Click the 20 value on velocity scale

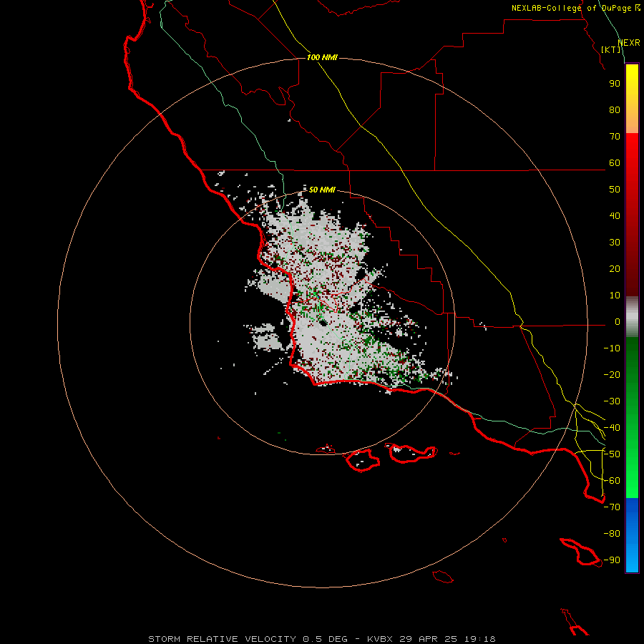point(615,269)
